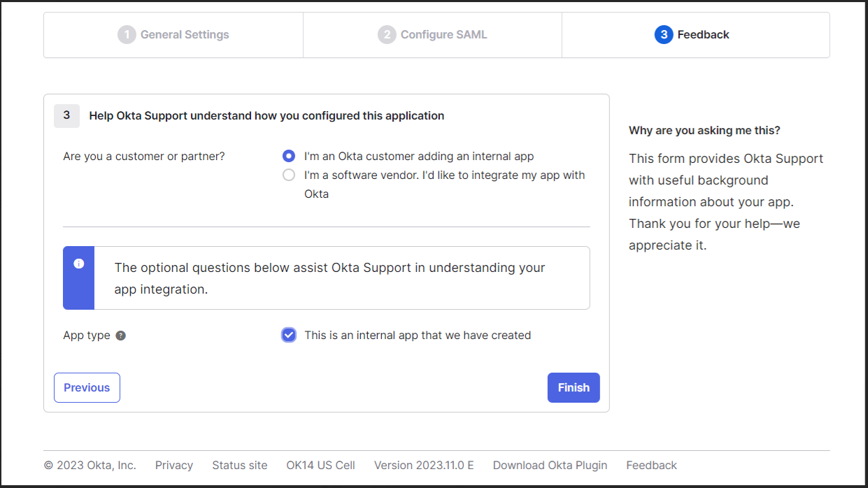Image resolution: width=868 pixels, height=488 pixels.
Task: Click the Download Okta Plugin link
Action: (x=550, y=465)
